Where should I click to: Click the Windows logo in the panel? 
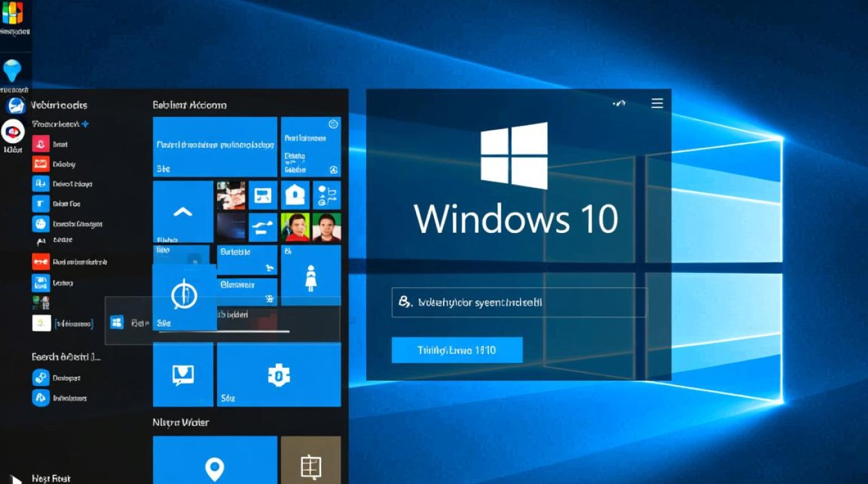tap(514, 156)
